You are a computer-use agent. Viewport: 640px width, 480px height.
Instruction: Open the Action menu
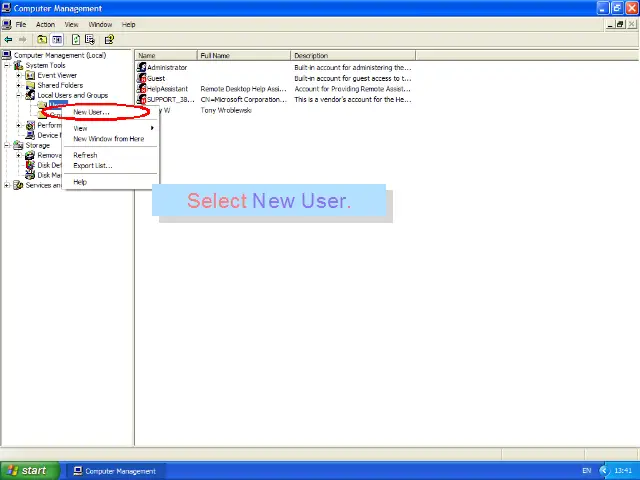pos(45,24)
